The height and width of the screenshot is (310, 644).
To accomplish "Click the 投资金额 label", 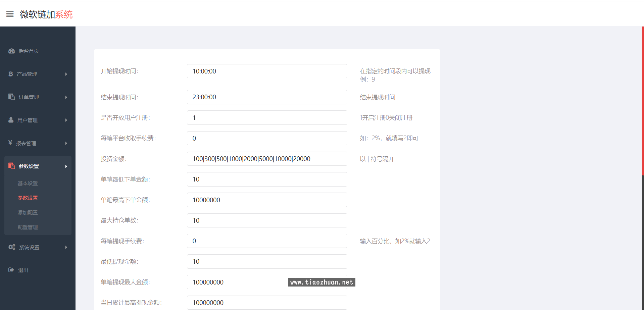I will tap(113, 159).
